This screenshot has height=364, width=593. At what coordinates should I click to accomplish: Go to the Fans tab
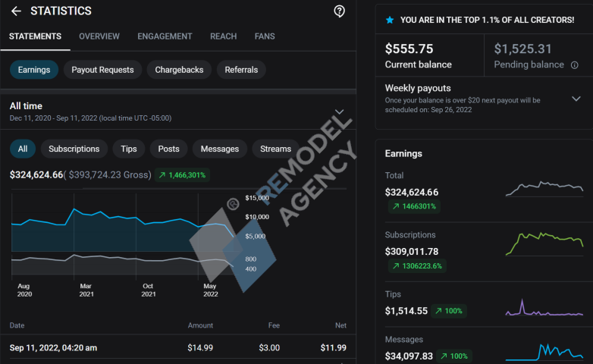tap(265, 36)
